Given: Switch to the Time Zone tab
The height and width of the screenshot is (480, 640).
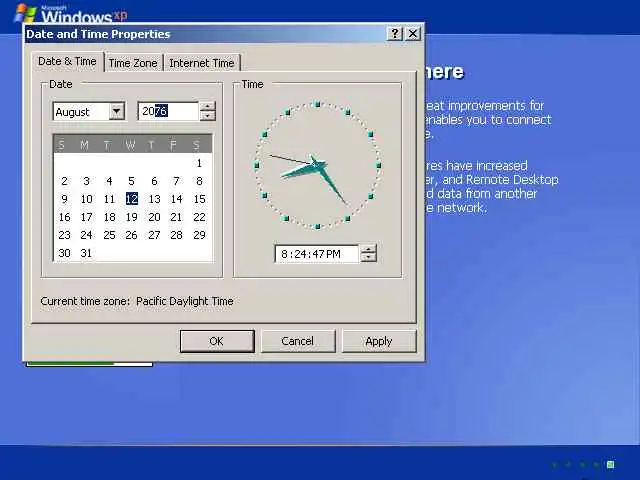Looking at the screenshot, I should click(133, 63).
